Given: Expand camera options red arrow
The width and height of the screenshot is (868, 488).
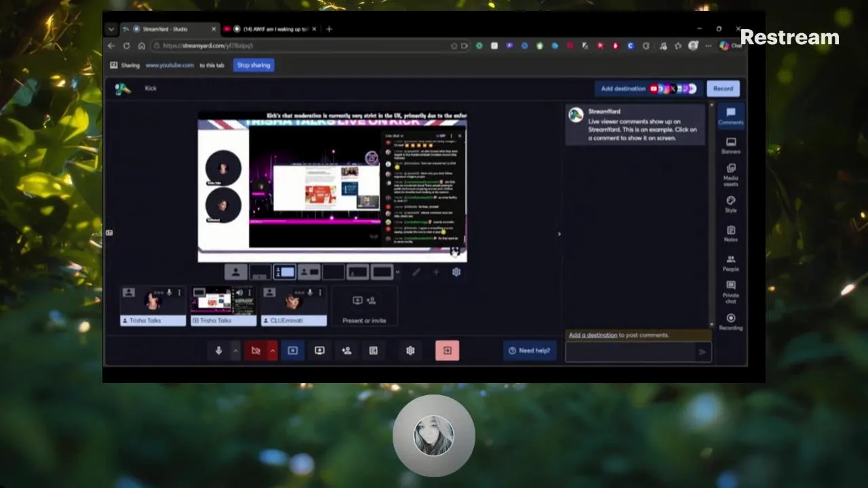Looking at the screenshot, I should click(273, 350).
